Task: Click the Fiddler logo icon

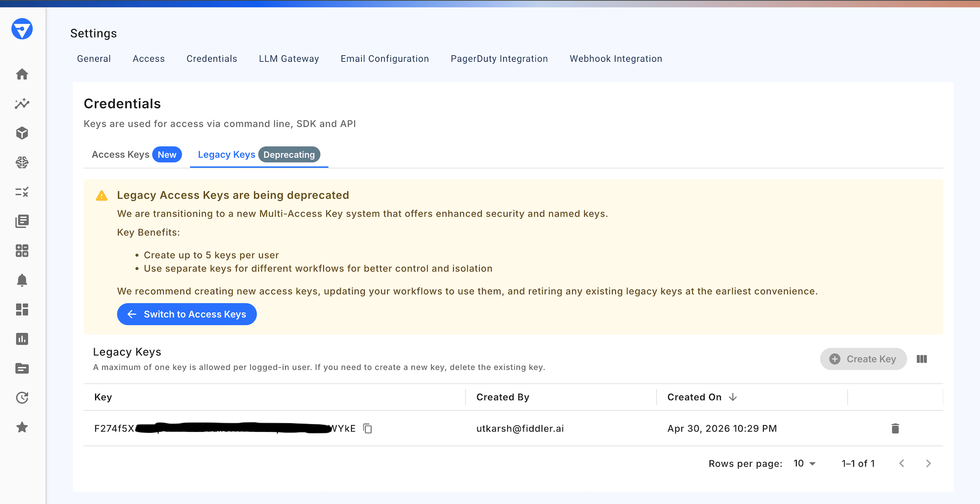Action: coord(22,29)
